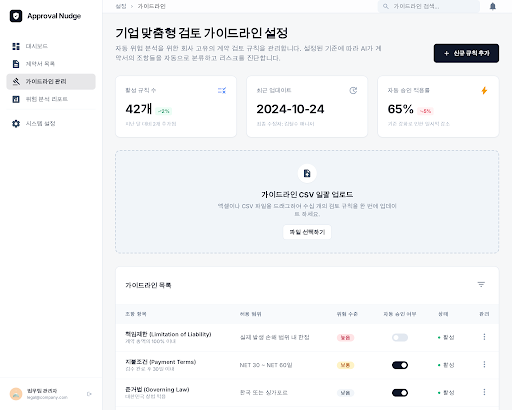Viewport: 512px width, 410px height.
Task: Click the red risk badge on Limitation of Liability
Action: tap(345, 338)
